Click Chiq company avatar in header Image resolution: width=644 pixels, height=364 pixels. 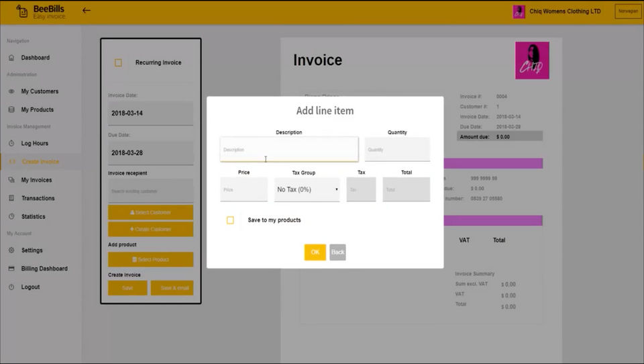[x=519, y=11]
